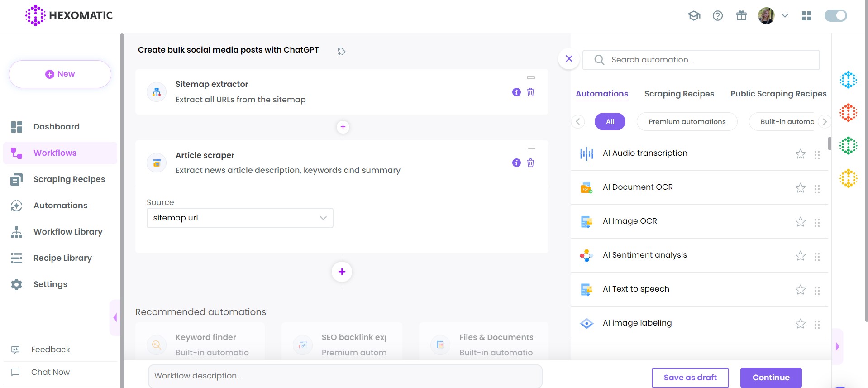
Task: Open the help question mark icon
Action: click(718, 16)
